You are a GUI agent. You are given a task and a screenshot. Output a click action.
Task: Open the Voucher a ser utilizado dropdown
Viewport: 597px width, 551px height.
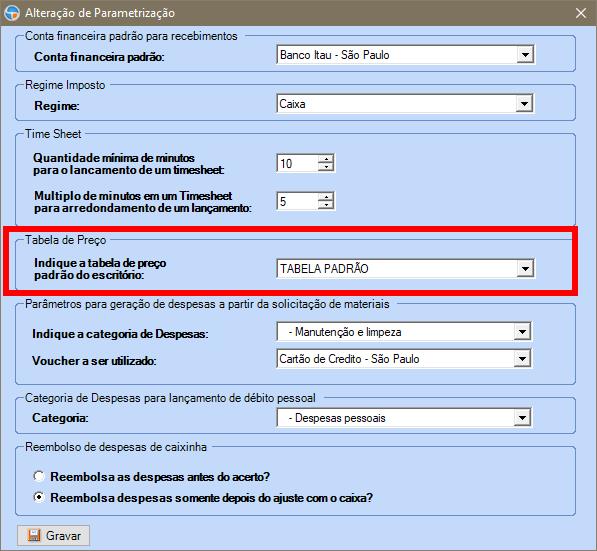pos(522,359)
